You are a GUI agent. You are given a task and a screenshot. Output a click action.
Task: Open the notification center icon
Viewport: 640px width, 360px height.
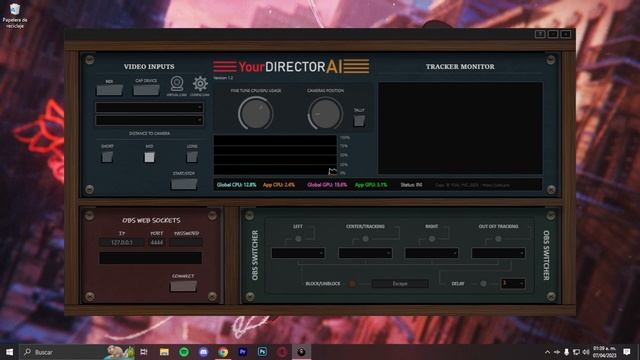pos(627,352)
